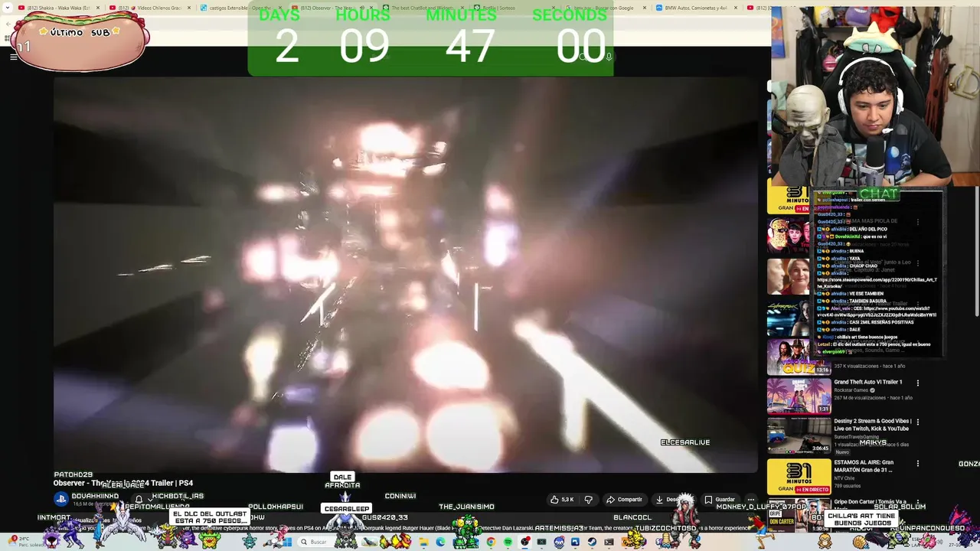Open the PlayStation channel avatar

click(60, 499)
